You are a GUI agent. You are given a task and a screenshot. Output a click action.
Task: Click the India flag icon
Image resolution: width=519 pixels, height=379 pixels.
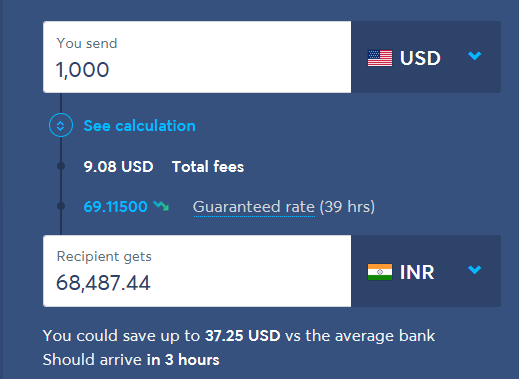tap(380, 272)
